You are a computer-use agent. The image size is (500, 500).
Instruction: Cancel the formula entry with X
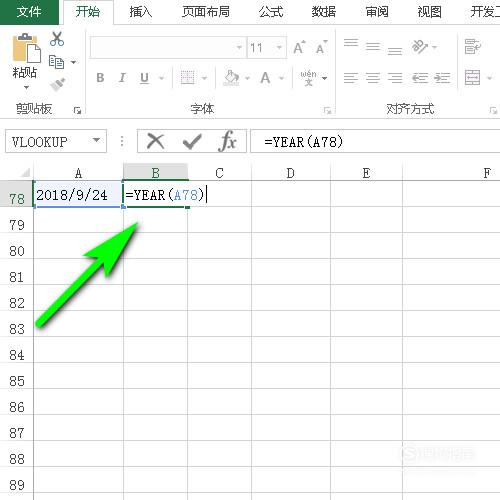[156, 141]
